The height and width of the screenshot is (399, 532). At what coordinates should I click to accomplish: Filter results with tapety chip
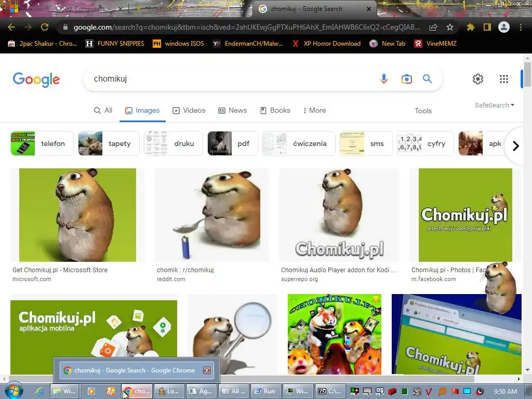(x=109, y=143)
